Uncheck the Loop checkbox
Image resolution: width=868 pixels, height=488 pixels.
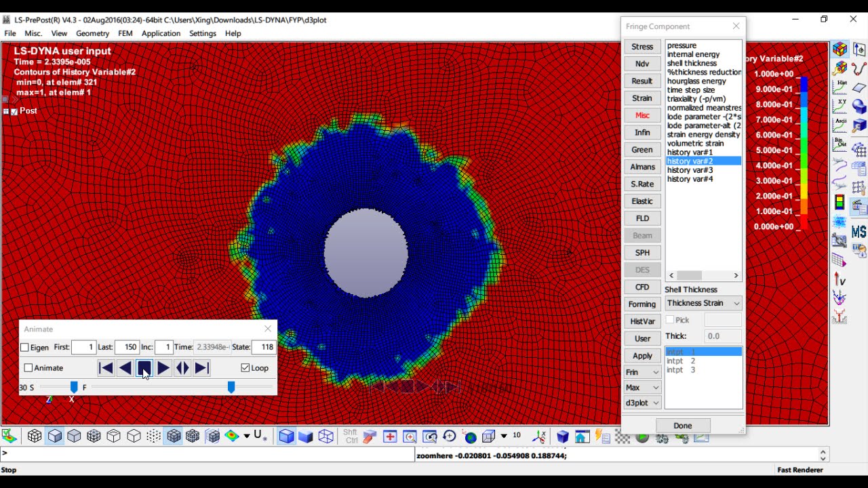[x=245, y=368]
